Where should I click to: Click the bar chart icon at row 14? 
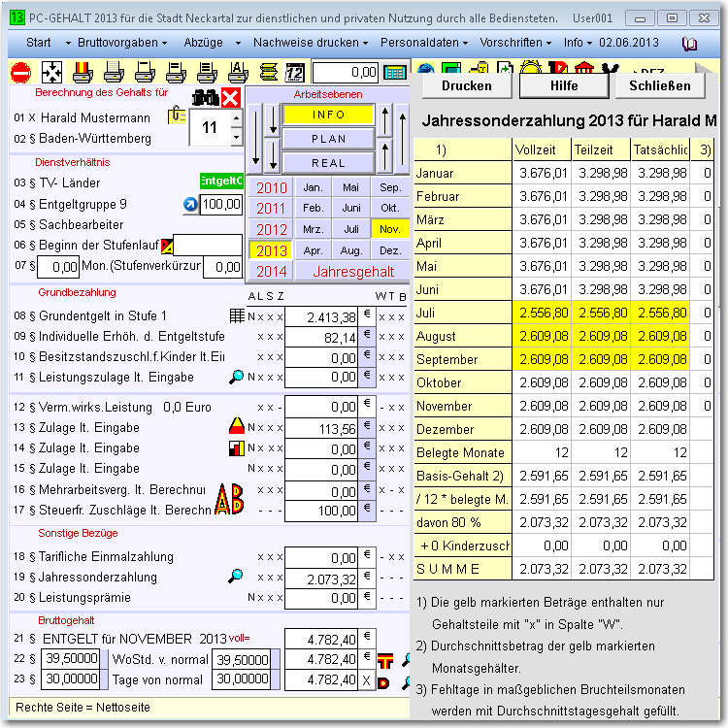237,448
